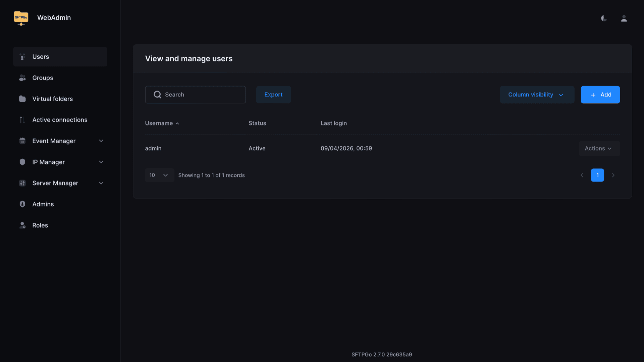Click the previous page arrow

tap(582, 175)
